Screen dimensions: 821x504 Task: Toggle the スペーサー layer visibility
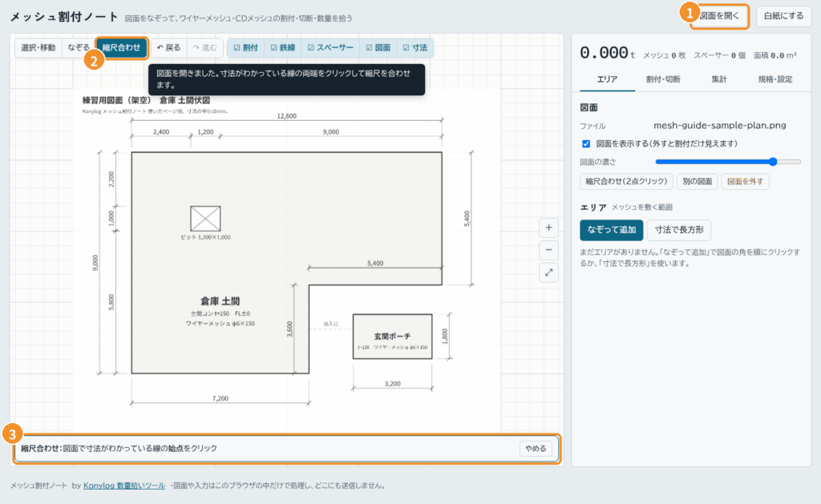(x=330, y=47)
